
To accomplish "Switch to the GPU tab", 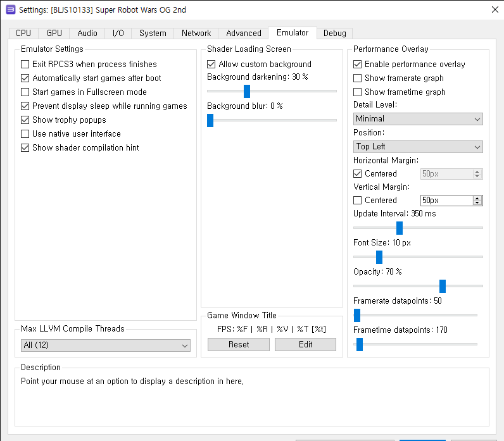I will (54, 34).
